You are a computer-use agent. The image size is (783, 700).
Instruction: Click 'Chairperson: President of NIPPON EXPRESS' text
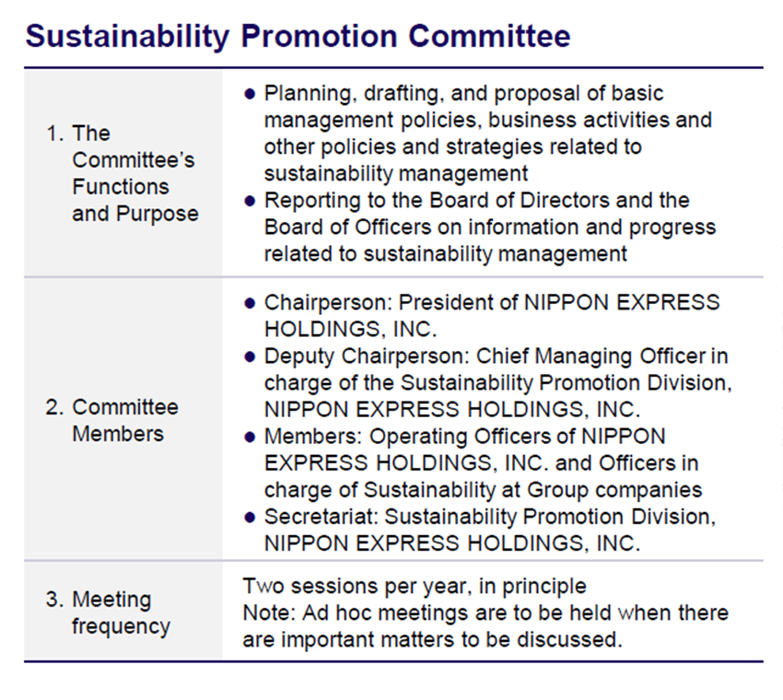pyautogui.click(x=492, y=303)
